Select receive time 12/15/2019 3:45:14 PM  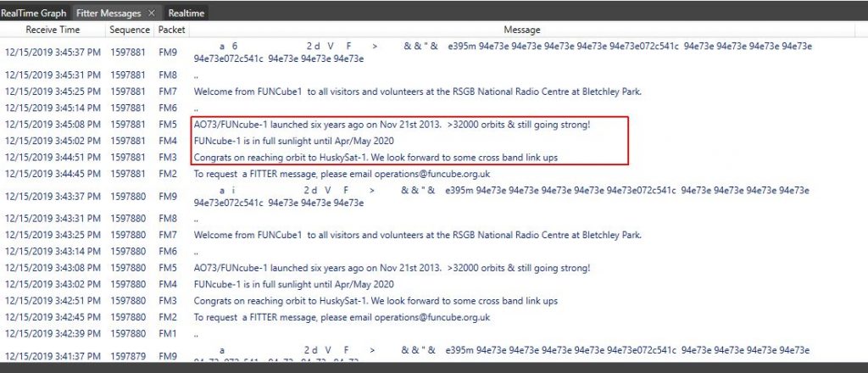(x=53, y=108)
